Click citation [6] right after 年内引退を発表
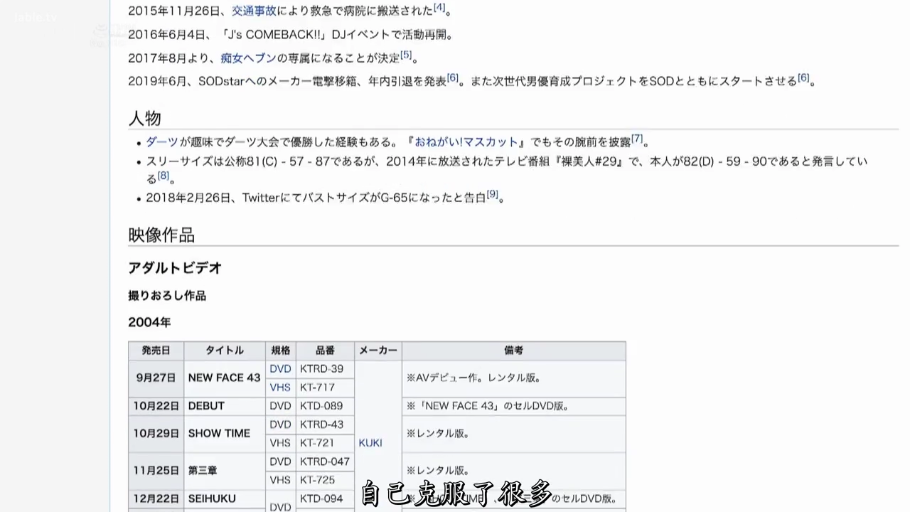 [x=452, y=78]
